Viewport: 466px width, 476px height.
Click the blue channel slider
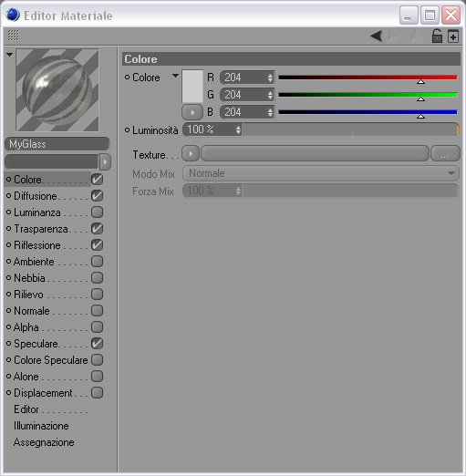pyautogui.click(x=368, y=112)
